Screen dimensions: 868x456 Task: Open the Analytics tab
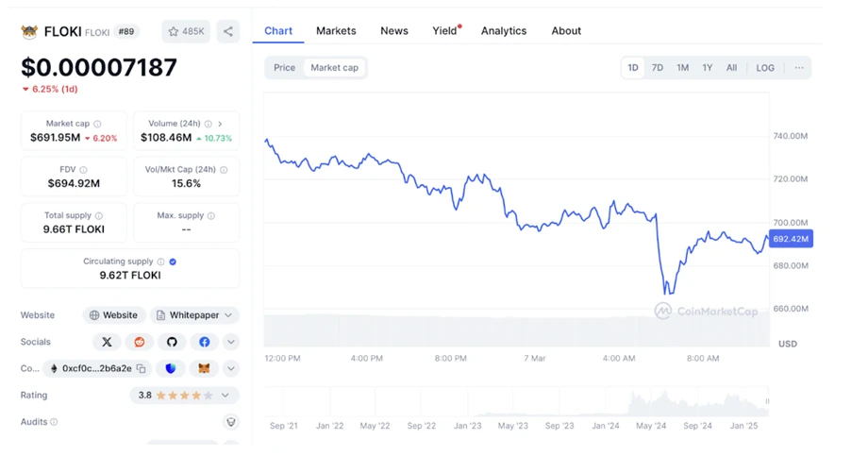504,31
